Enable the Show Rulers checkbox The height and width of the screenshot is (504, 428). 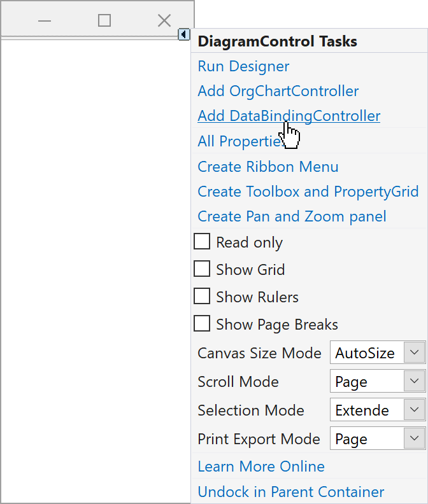click(202, 297)
